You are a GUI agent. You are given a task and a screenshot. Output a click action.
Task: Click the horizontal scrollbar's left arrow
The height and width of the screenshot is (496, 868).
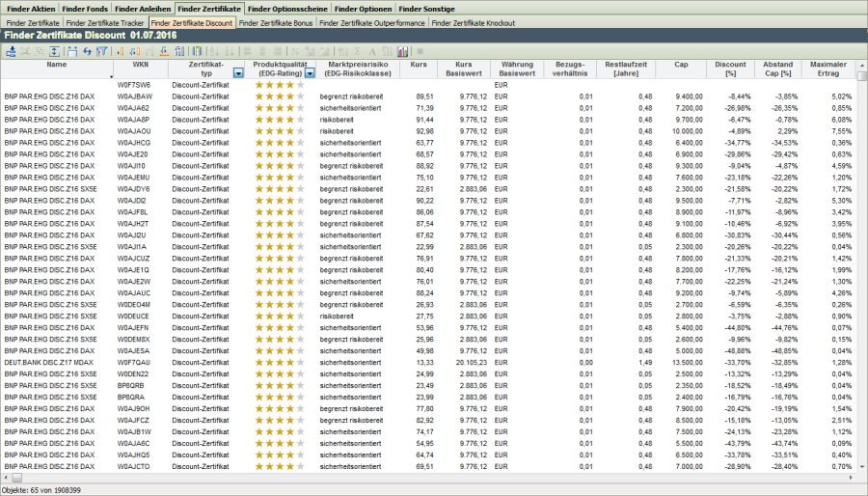coord(5,477)
